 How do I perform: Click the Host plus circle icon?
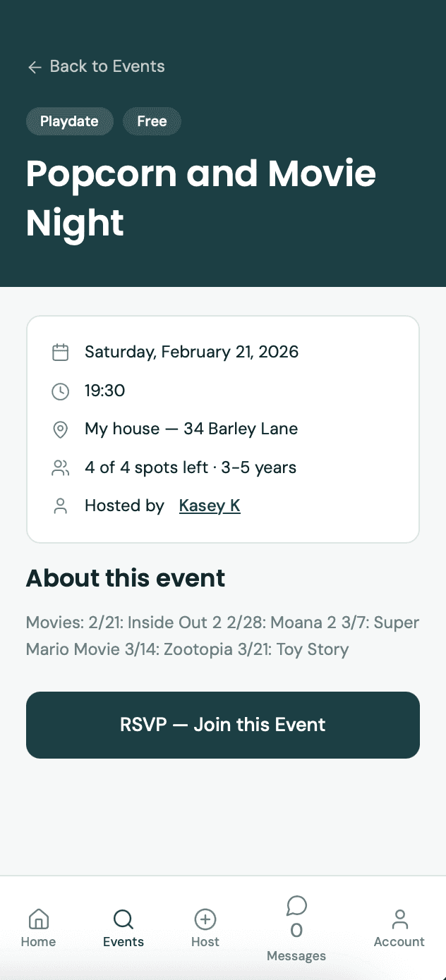(205, 919)
